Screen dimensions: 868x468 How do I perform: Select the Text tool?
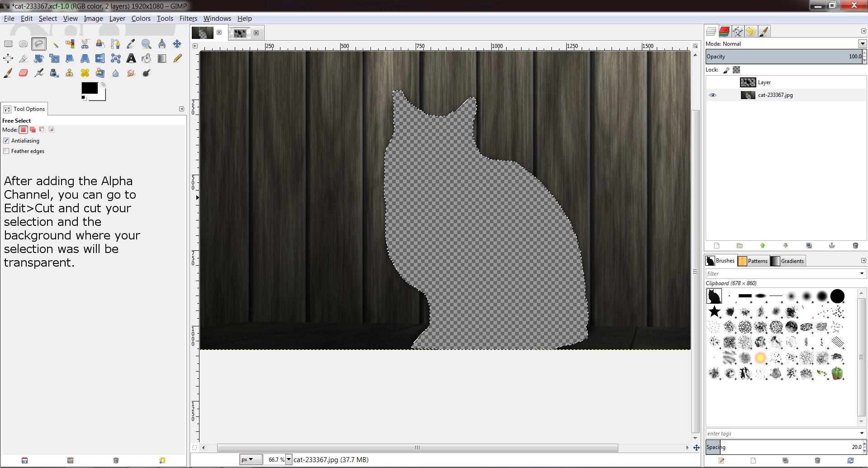pyautogui.click(x=131, y=58)
